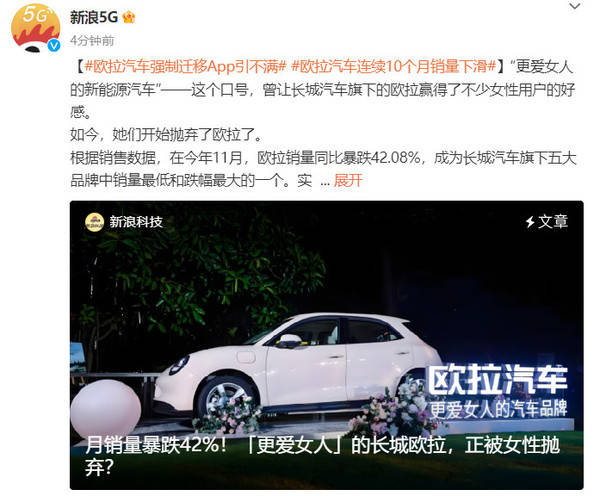600x496 pixels.
Task: Click the ellipsis before 展开
Action: (325, 181)
